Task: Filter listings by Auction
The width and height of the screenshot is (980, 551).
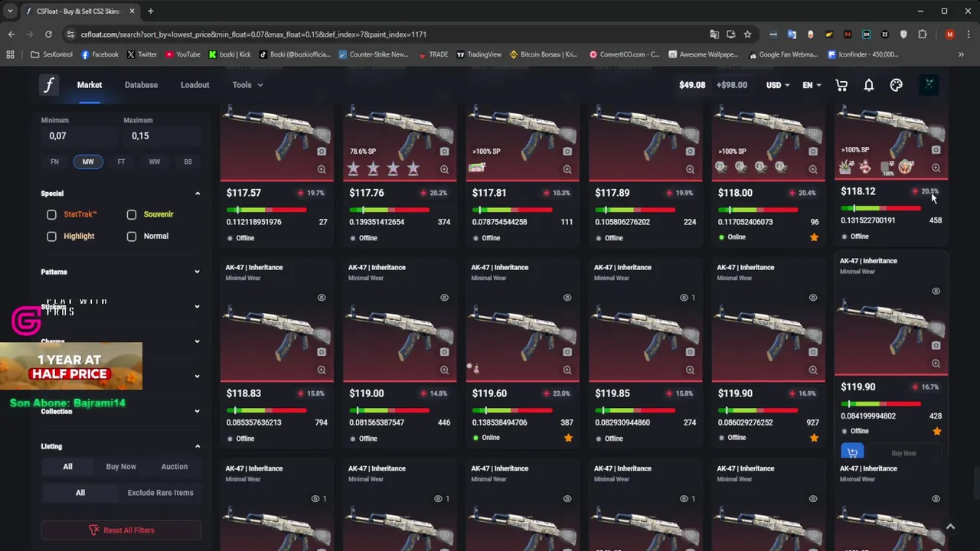Action: [x=175, y=467]
